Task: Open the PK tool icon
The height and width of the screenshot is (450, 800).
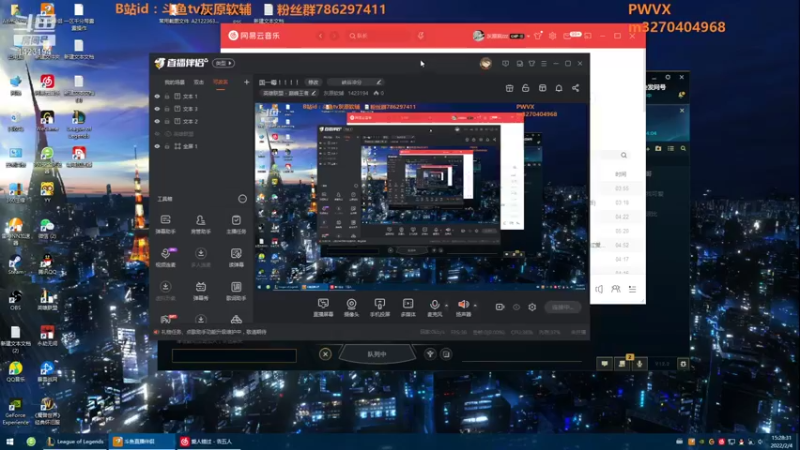Action: tap(167, 319)
